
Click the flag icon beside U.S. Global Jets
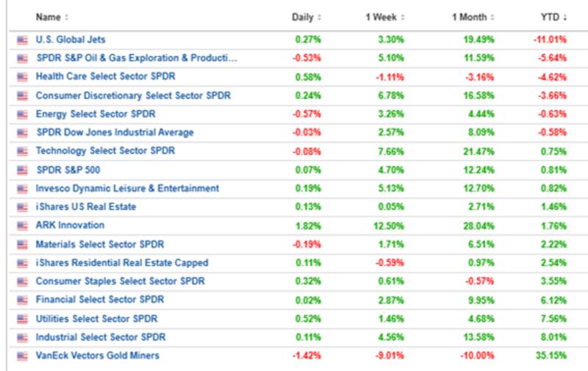tap(22, 40)
